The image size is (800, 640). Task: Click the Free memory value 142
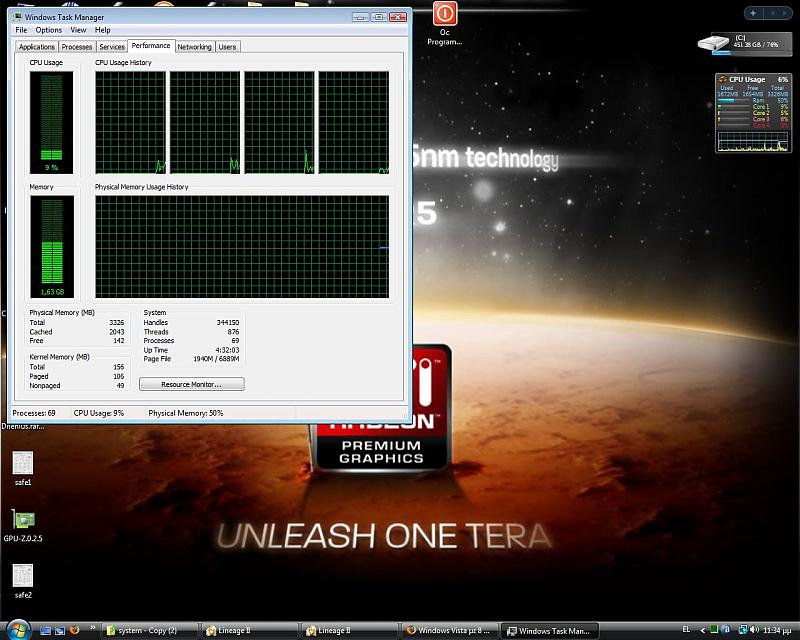(x=119, y=341)
